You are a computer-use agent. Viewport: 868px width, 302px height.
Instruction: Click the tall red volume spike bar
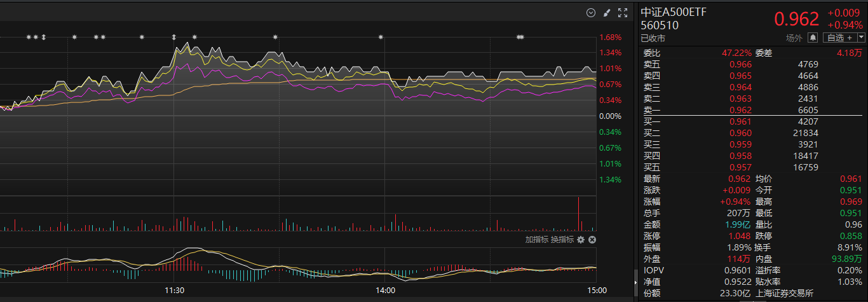pos(579,214)
